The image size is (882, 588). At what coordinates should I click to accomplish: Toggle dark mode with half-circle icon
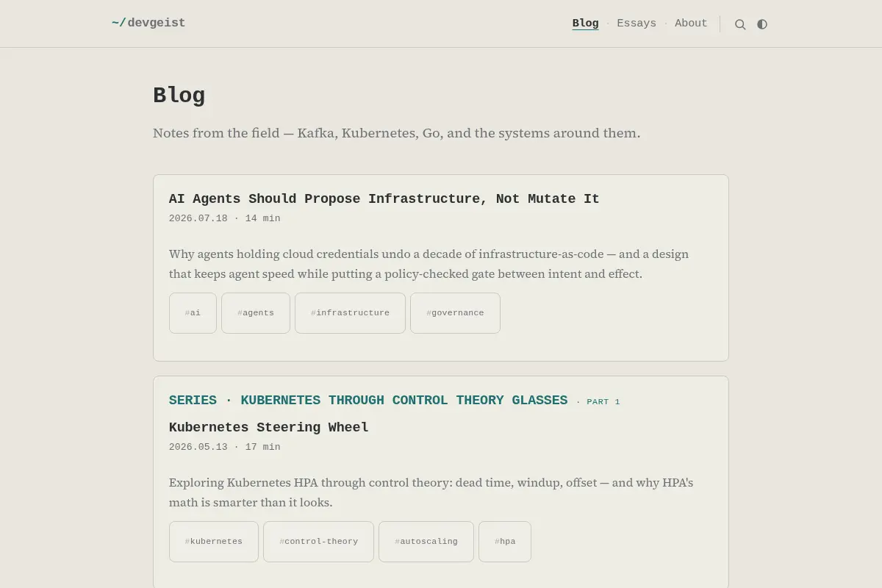(762, 24)
